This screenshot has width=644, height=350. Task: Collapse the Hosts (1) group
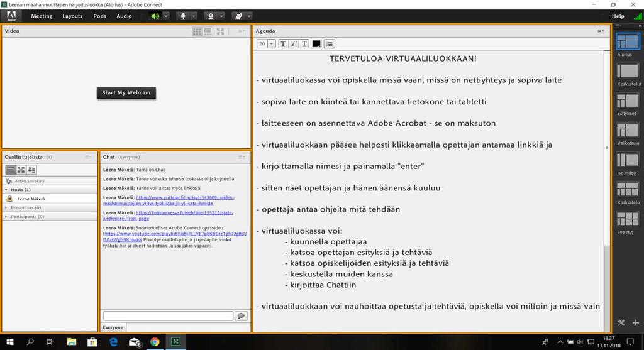pos(6,190)
